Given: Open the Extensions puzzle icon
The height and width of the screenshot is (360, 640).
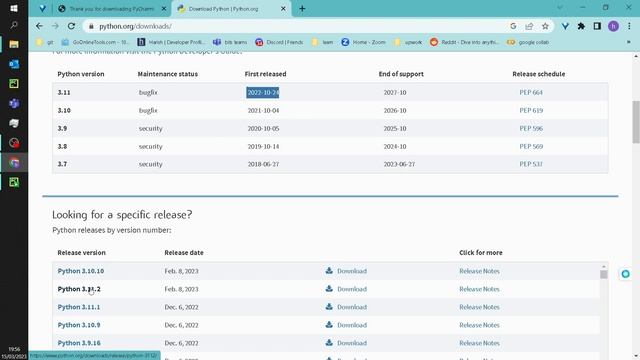Looking at the screenshot, I should click(581, 26).
